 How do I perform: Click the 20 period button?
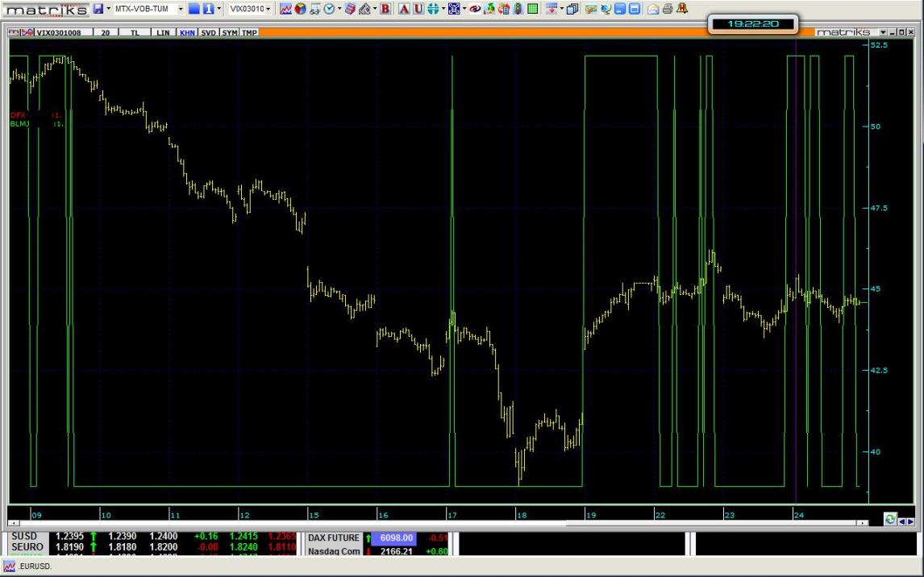pos(105,33)
